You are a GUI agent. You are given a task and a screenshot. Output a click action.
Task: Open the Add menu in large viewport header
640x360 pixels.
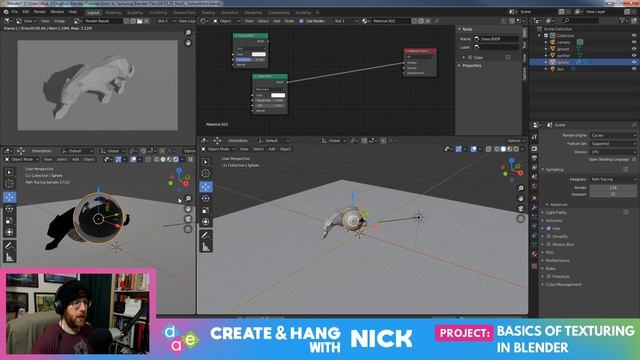[x=272, y=149]
